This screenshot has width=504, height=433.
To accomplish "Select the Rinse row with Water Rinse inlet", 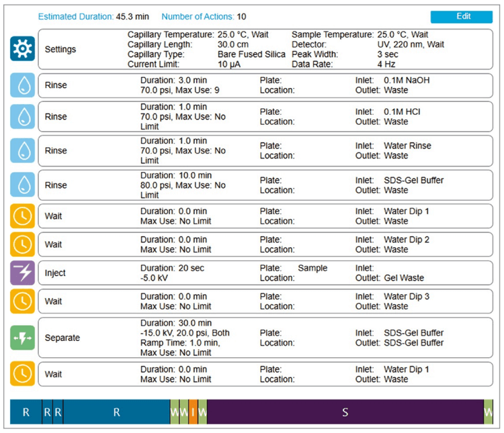I will (265, 150).
